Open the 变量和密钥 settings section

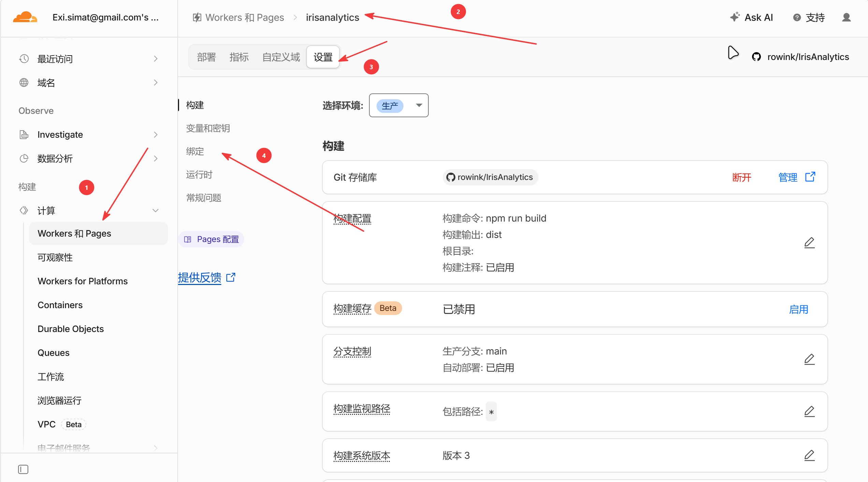tap(208, 128)
